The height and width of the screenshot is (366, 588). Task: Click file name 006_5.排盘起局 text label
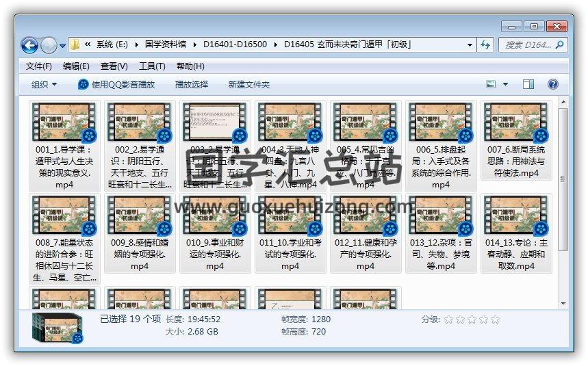coord(441,167)
